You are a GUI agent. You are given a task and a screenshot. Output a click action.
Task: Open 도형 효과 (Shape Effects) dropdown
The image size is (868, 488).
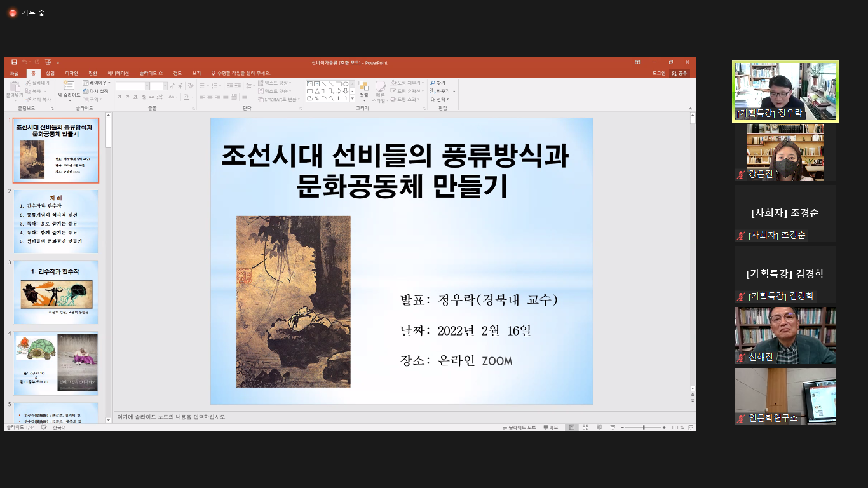(x=405, y=99)
